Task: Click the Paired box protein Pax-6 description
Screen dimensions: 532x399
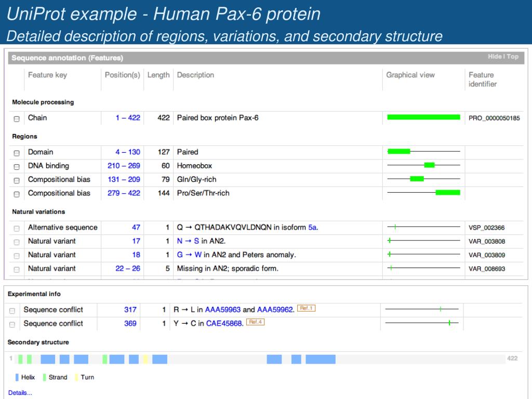Action: tap(218, 118)
